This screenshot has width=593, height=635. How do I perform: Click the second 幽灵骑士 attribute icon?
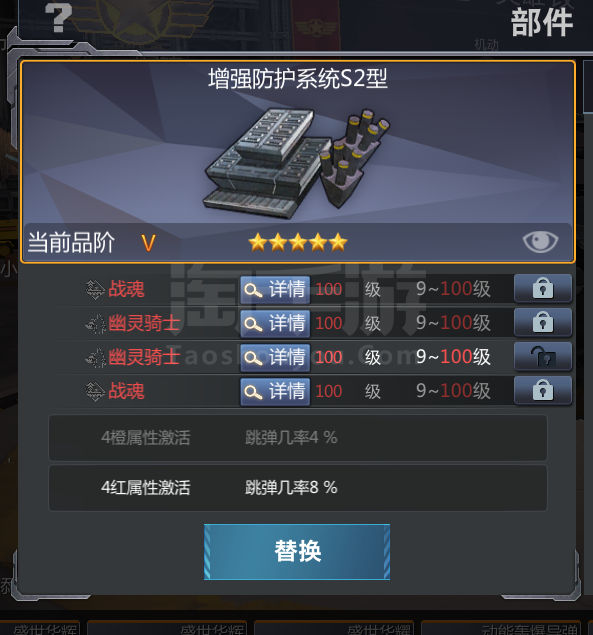click(95, 358)
